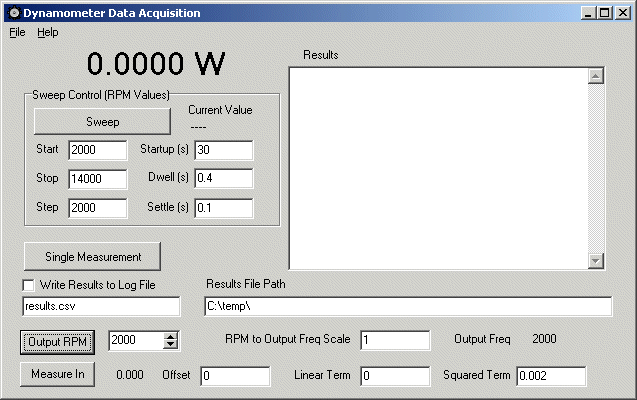Viewport: 637px width, 400px height.
Task: Open the File menu
Action: coord(17,32)
